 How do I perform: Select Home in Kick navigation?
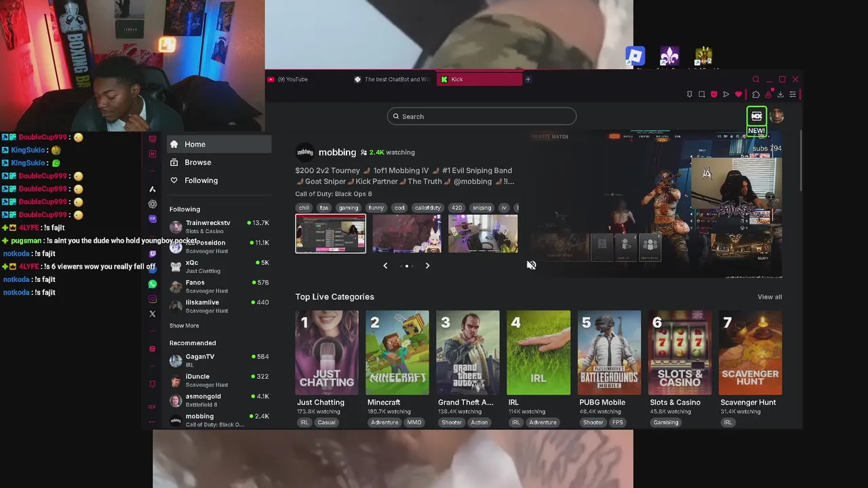[x=220, y=144]
